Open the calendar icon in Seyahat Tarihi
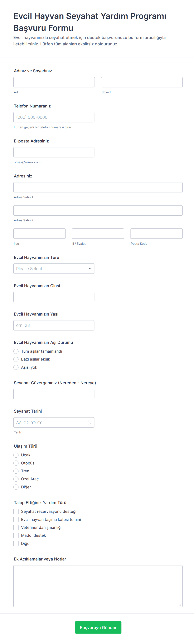This screenshot has width=194, height=644. (x=89, y=422)
